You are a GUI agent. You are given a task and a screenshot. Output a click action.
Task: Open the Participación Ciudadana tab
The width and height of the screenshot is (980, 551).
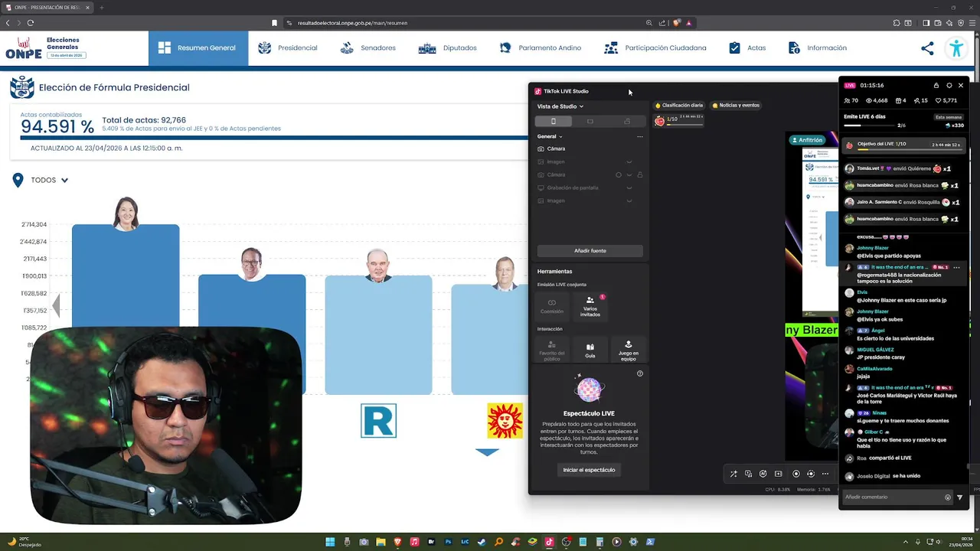[655, 48]
